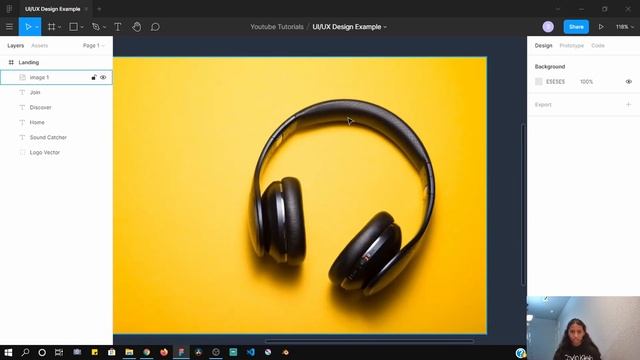Select the Move tool
This screenshot has height=360, width=640.
28,27
